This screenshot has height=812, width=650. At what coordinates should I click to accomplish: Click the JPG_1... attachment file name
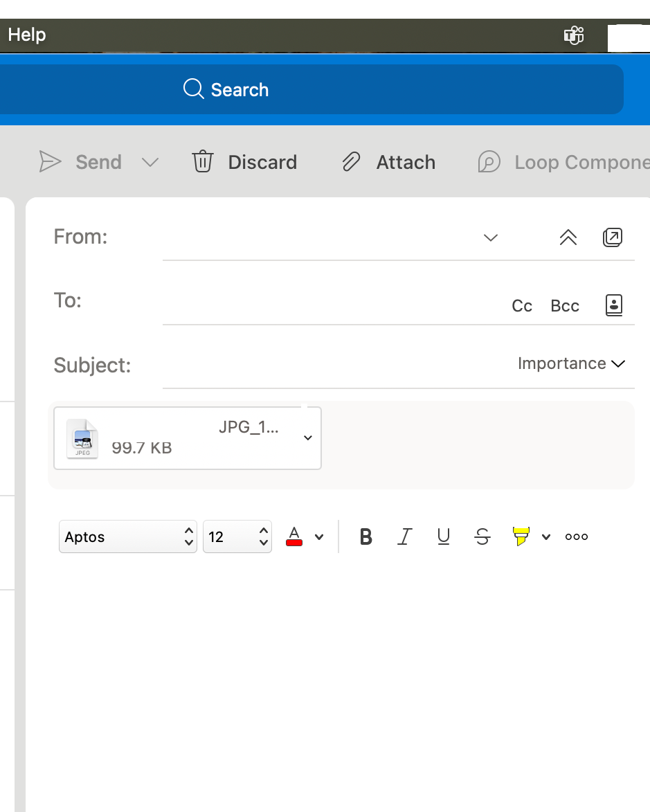(249, 426)
